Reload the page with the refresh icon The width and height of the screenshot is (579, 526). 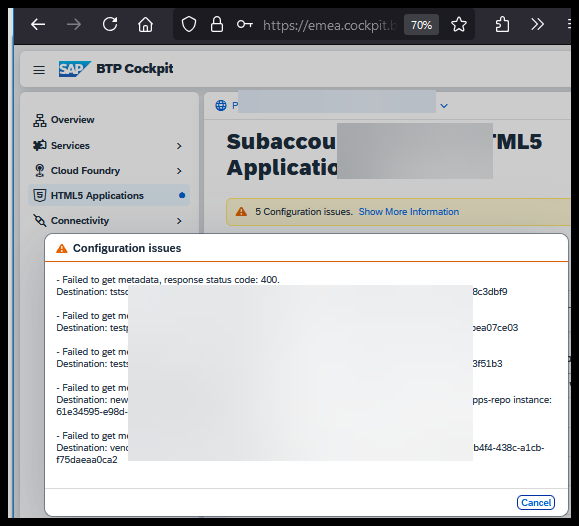110,24
